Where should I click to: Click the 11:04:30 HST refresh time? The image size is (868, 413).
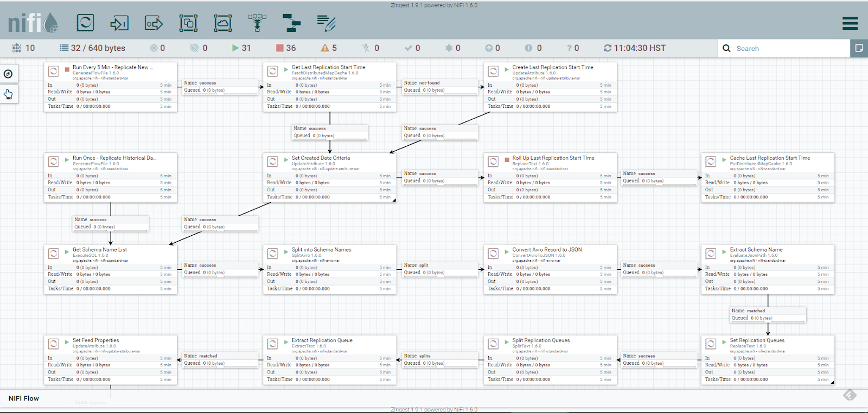click(640, 48)
